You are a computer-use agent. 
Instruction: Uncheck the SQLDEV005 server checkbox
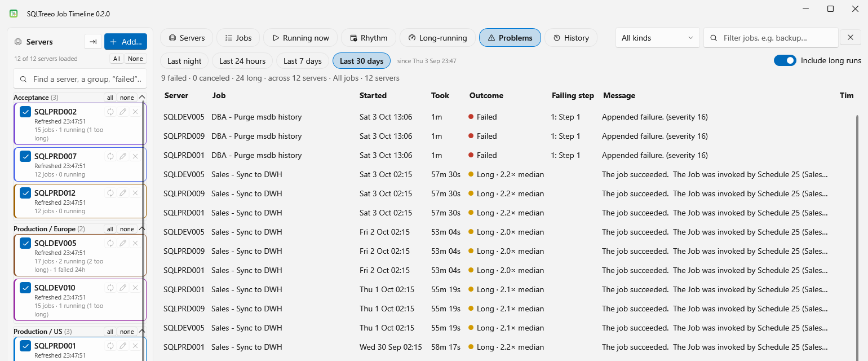25,243
